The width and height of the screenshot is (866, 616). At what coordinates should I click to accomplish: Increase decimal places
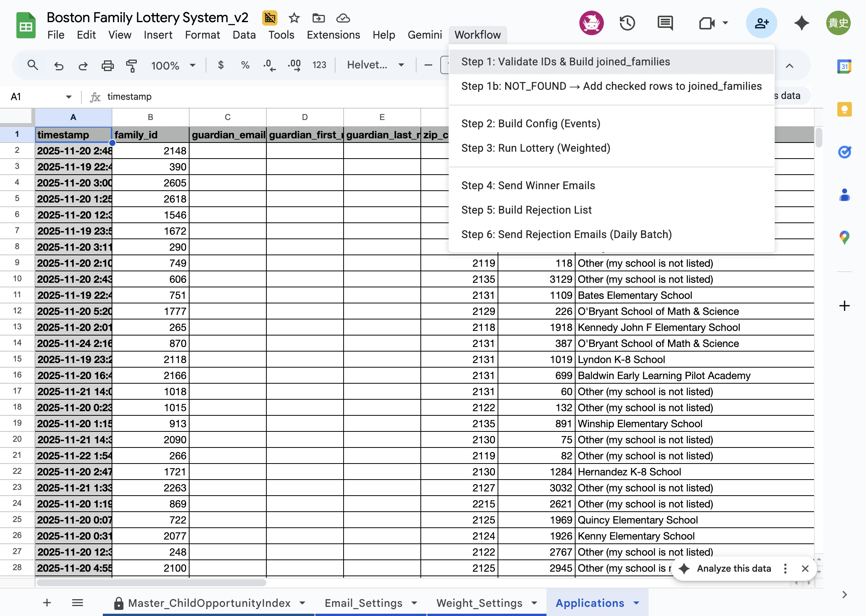tap(294, 65)
